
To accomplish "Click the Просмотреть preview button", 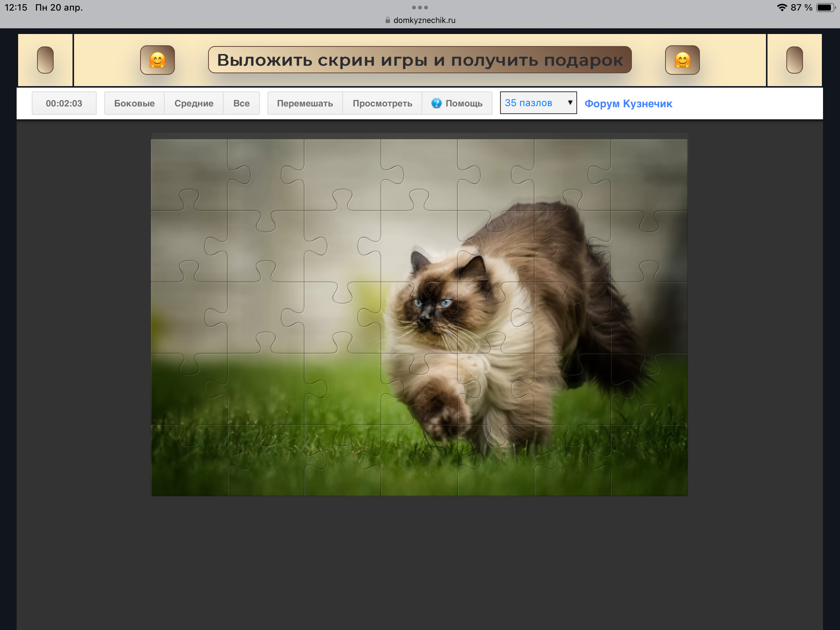I will click(x=382, y=103).
